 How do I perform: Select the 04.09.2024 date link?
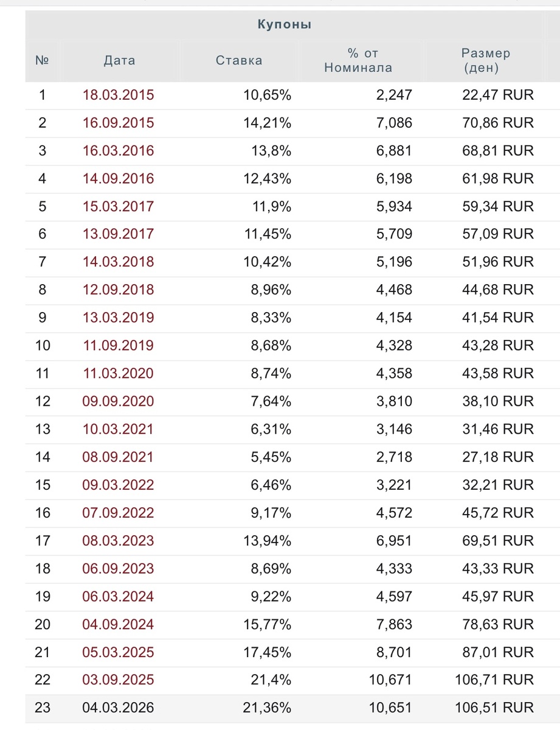pos(119,625)
